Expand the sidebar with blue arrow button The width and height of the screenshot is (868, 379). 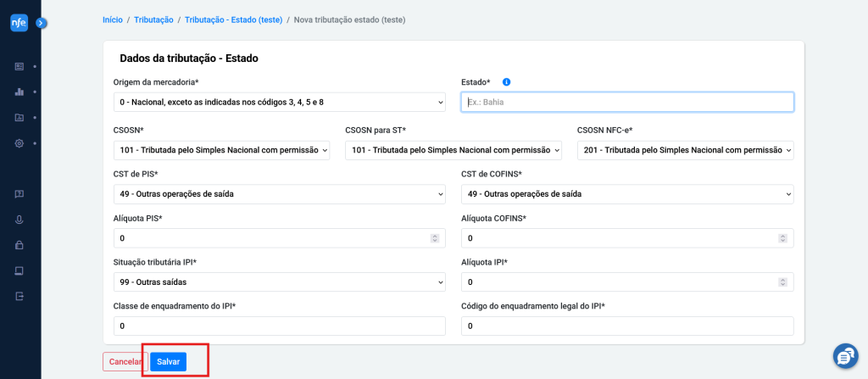tap(42, 23)
